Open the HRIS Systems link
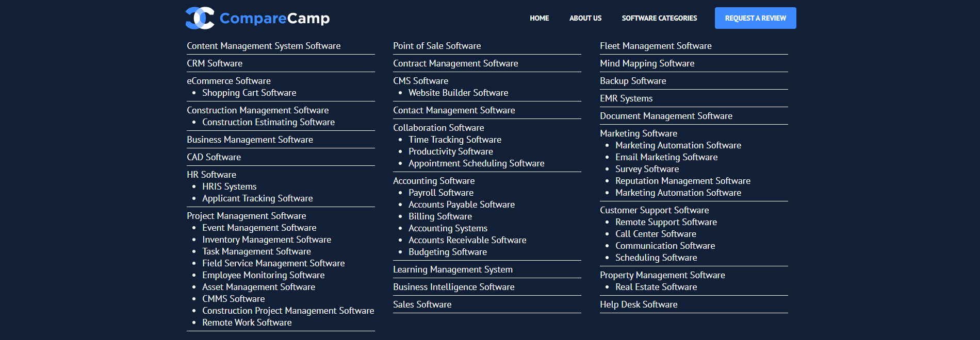980x340 pixels. click(x=229, y=186)
